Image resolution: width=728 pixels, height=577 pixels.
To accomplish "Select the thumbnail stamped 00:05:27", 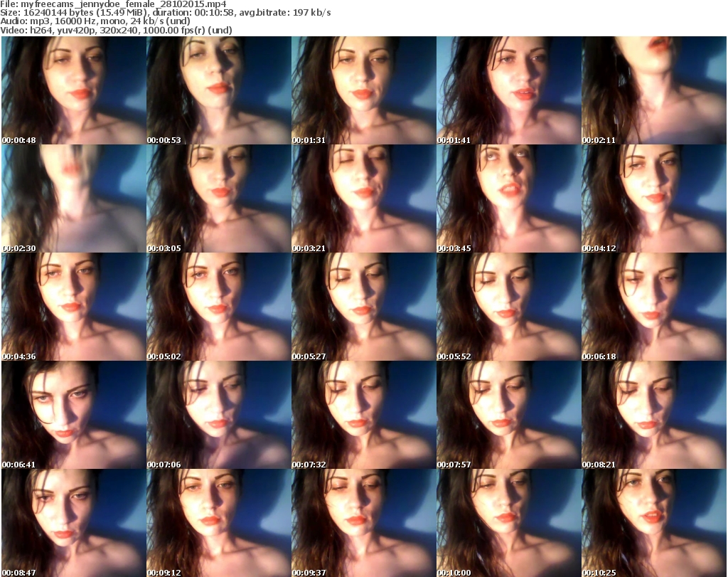I will tap(363, 307).
